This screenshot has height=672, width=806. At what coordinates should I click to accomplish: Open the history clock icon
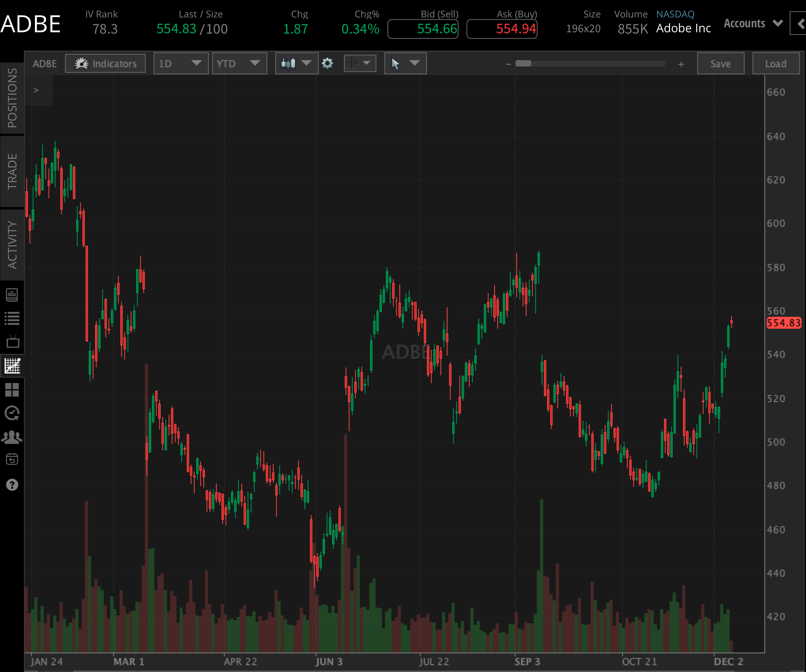click(x=13, y=413)
